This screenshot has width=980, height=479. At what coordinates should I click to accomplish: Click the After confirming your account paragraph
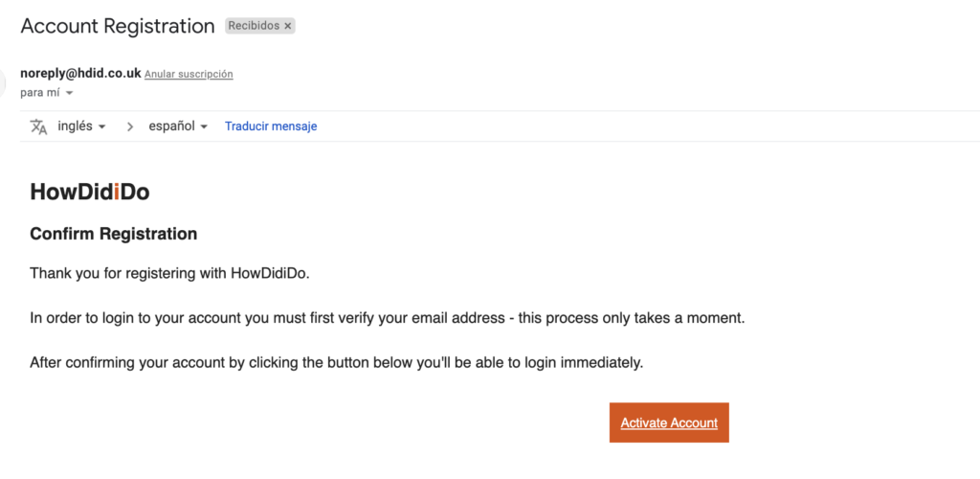[x=336, y=363]
